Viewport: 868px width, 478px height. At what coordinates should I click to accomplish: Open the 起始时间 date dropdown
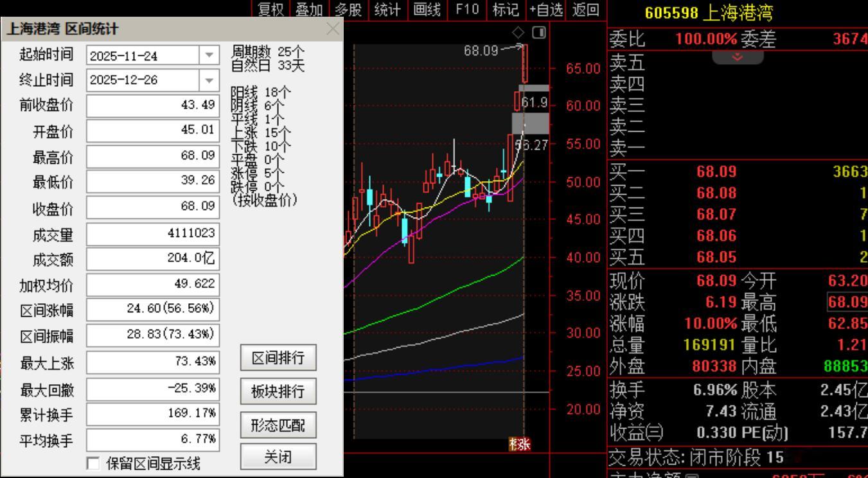pyautogui.click(x=208, y=56)
